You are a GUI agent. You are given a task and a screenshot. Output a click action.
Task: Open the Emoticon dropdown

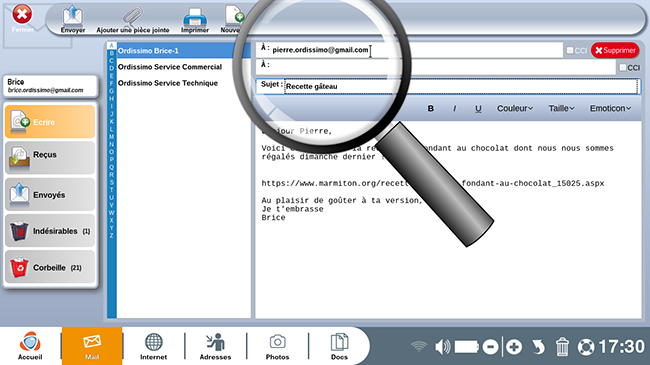pos(610,109)
